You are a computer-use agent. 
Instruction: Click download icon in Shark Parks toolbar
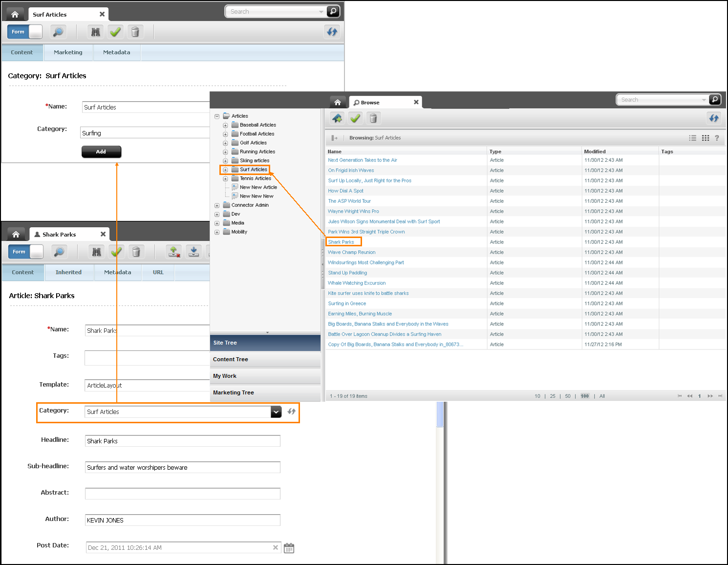pyautogui.click(x=194, y=252)
